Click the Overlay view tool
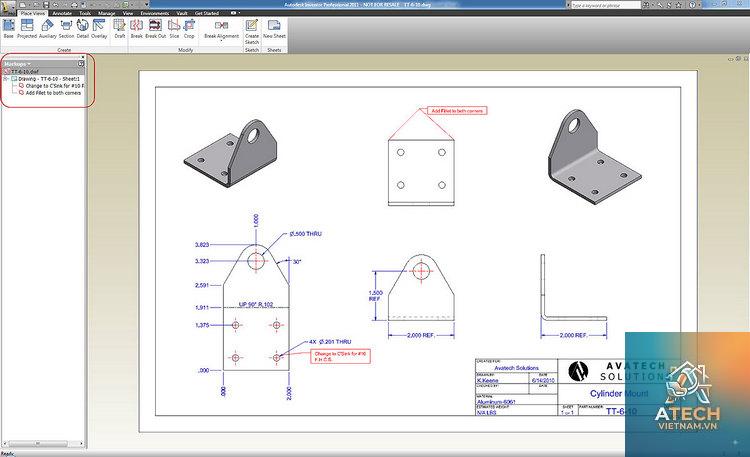This screenshot has height=457, width=750. click(99, 29)
